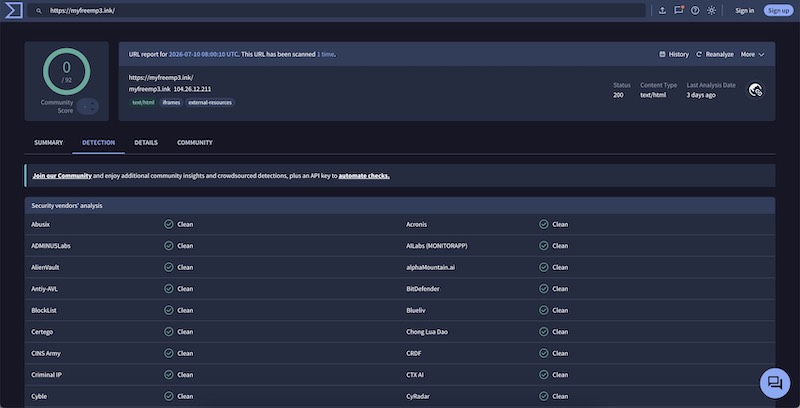Viewport: 800px width, 408px height.
Task: Click the Clean checkmark icon for Antiy-AVL
Action: click(x=168, y=289)
